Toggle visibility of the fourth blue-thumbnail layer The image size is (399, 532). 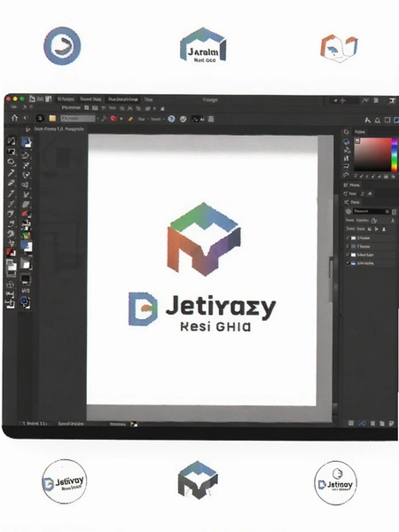click(348, 263)
